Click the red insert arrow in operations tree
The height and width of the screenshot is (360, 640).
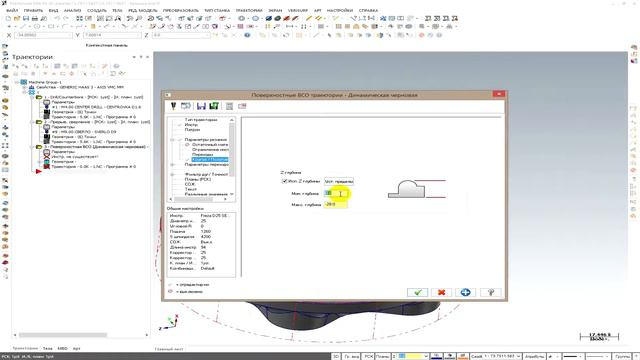coord(38,171)
